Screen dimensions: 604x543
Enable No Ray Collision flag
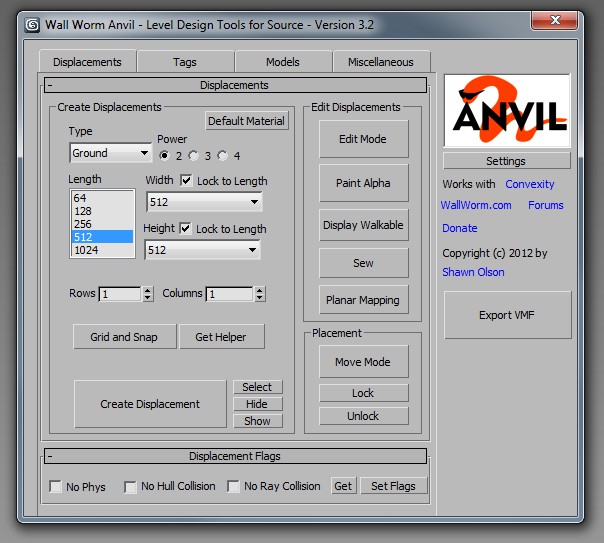pyautogui.click(x=233, y=486)
